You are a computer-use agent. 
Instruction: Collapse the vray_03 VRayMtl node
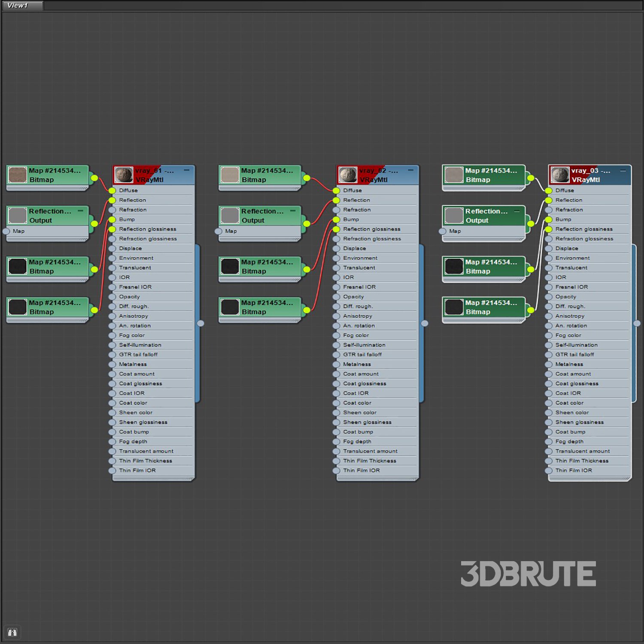click(623, 170)
